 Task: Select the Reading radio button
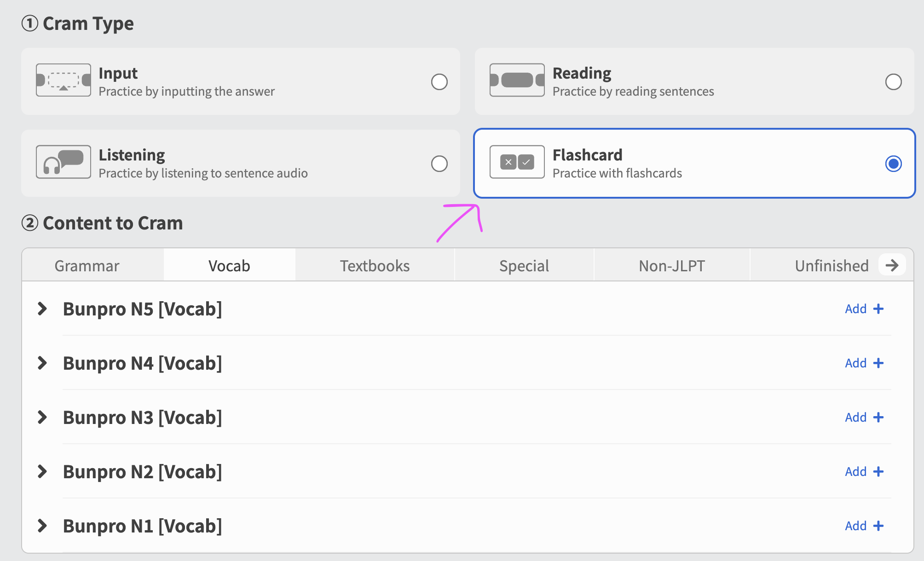(894, 82)
